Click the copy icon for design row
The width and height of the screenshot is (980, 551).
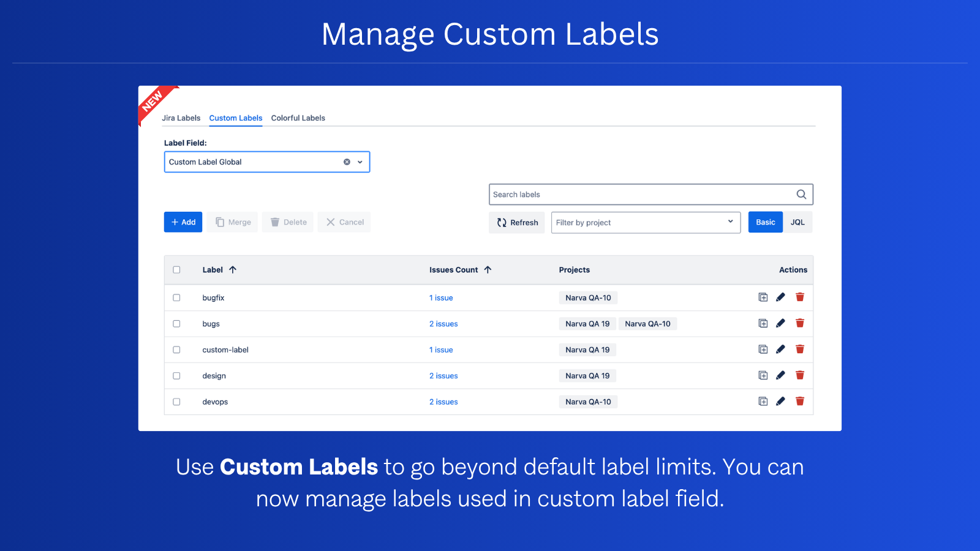(763, 375)
